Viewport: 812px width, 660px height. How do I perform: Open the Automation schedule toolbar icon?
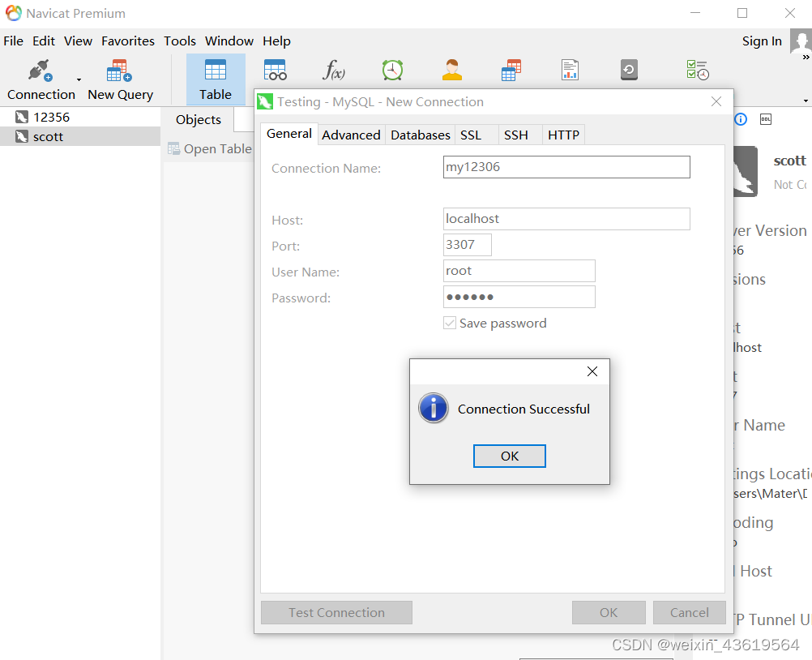(698, 70)
